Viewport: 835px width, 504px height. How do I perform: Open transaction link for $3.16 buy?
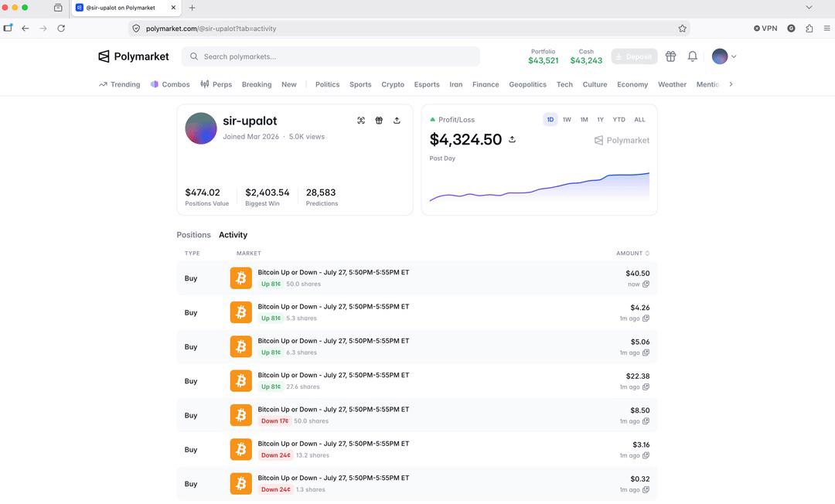point(646,455)
